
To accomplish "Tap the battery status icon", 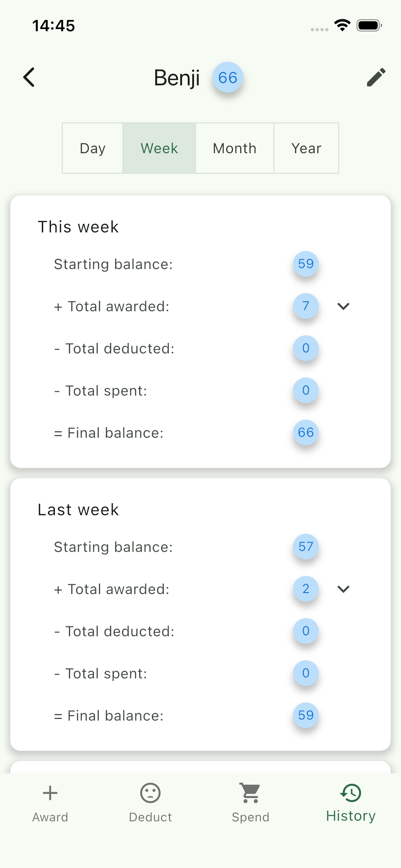I will [x=369, y=25].
